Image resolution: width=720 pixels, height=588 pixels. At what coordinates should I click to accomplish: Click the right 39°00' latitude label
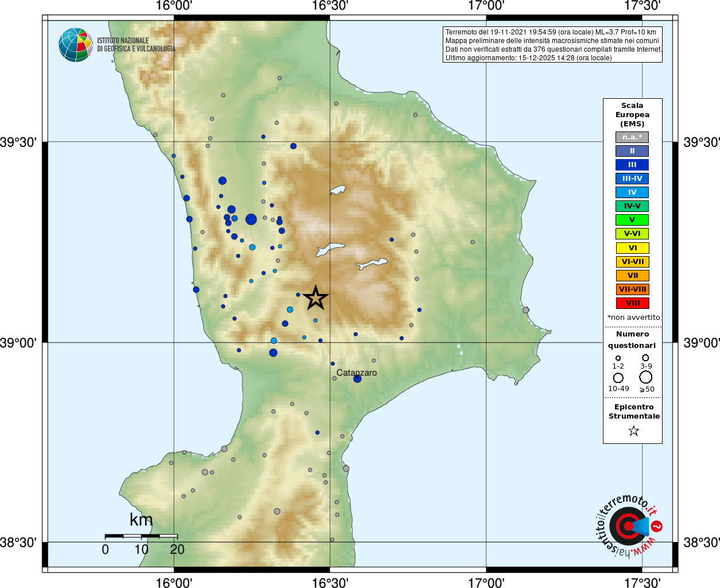(702, 343)
